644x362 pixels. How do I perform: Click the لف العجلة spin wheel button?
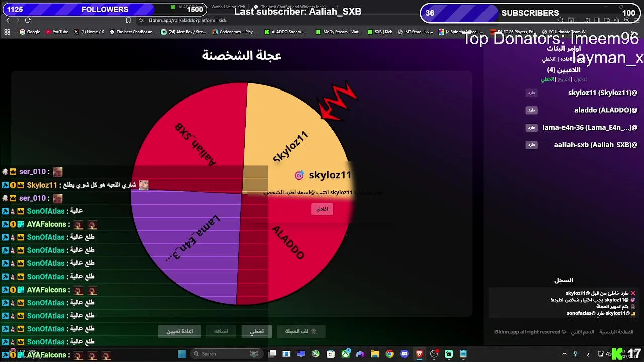(300, 331)
